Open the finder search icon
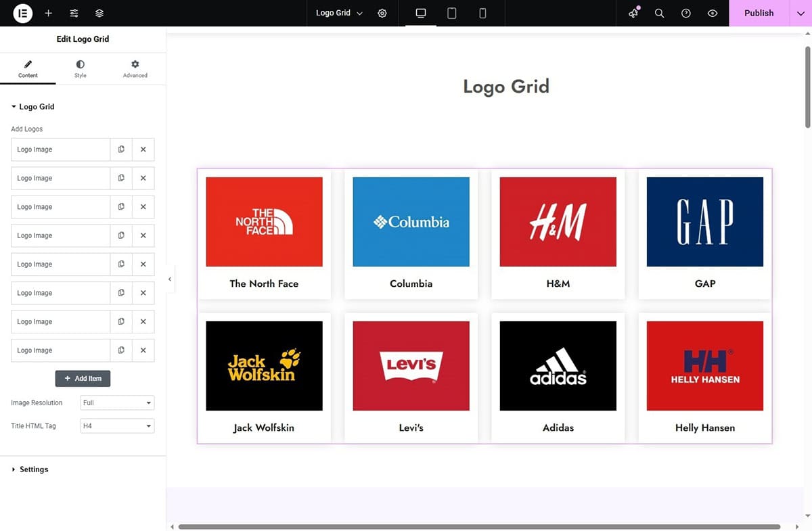The height and width of the screenshot is (531, 812). [x=659, y=13]
